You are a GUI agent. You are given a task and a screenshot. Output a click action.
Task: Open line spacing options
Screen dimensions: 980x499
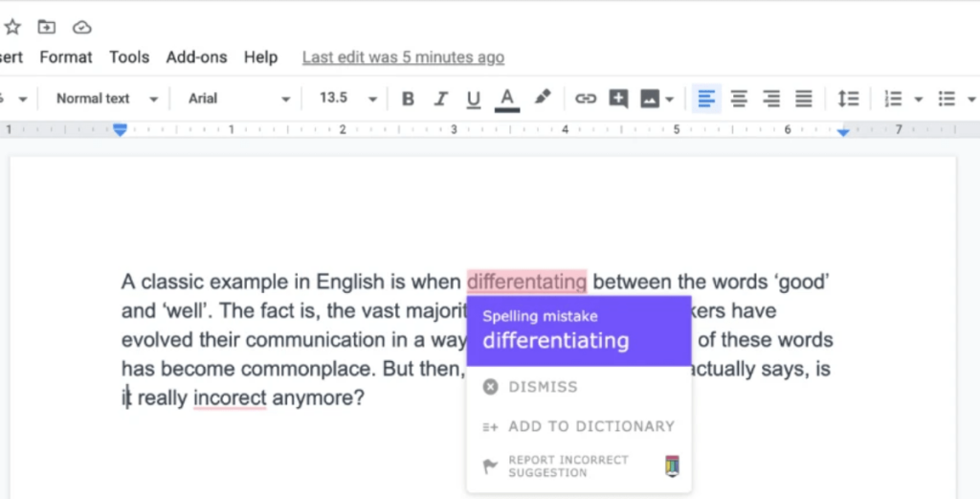pyautogui.click(x=848, y=99)
